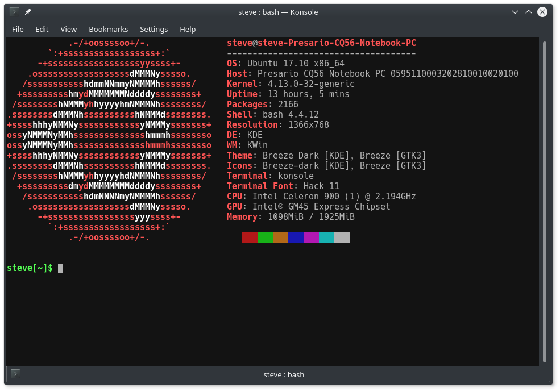The height and width of the screenshot is (392, 560).
Task: Click the green color swatch
Action: (265, 237)
